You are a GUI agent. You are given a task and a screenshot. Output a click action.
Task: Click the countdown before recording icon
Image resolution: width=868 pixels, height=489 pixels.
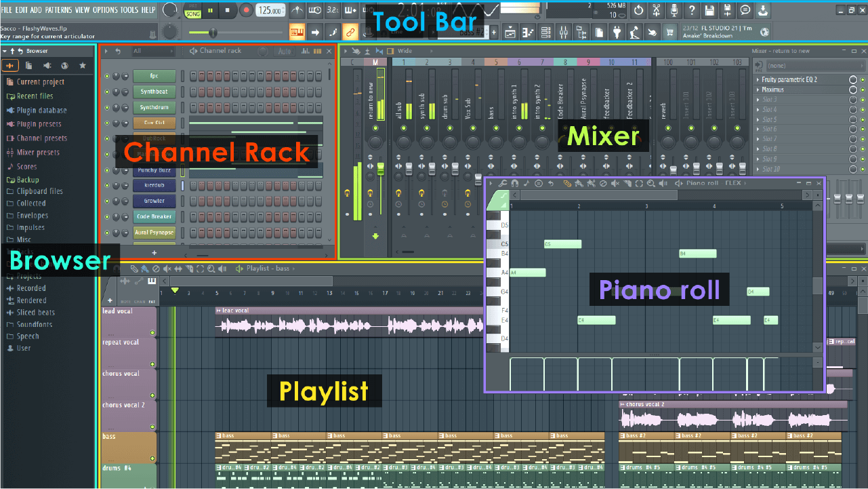(333, 10)
